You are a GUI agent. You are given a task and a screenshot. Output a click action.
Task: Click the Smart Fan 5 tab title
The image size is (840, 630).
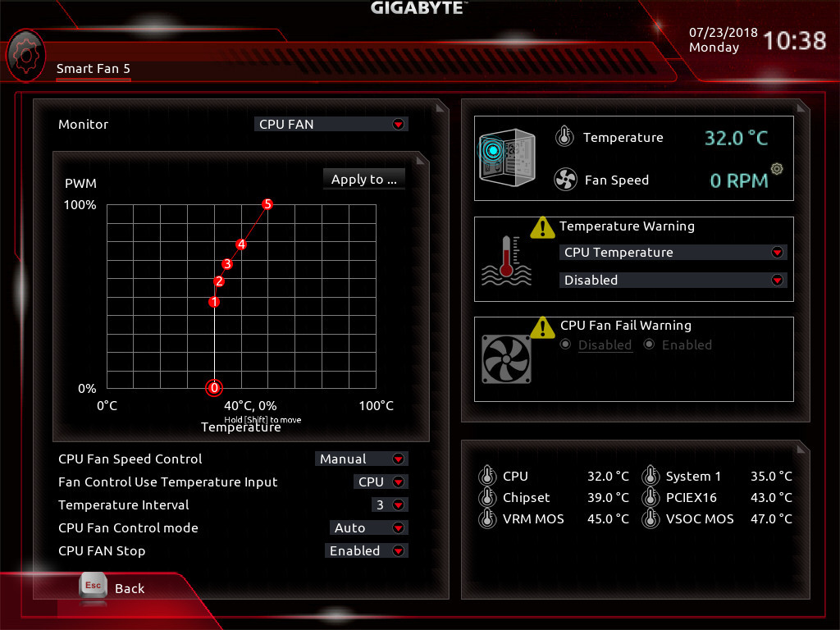pyautogui.click(x=93, y=69)
